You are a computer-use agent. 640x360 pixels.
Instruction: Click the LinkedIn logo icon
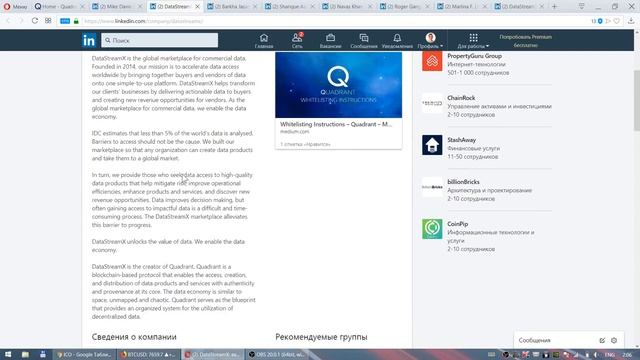point(89,40)
